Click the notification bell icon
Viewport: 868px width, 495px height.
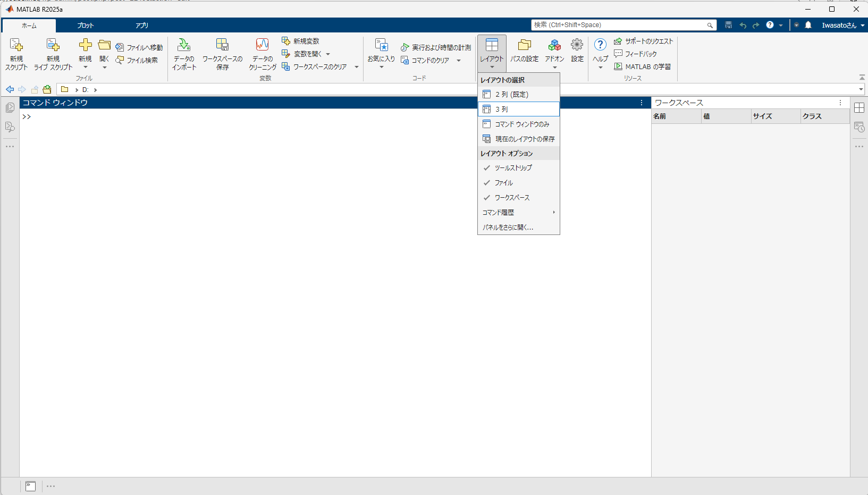tap(808, 25)
